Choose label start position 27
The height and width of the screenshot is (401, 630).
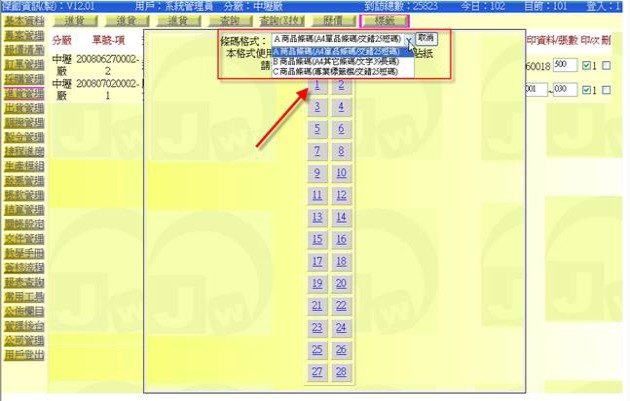click(x=317, y=371)
